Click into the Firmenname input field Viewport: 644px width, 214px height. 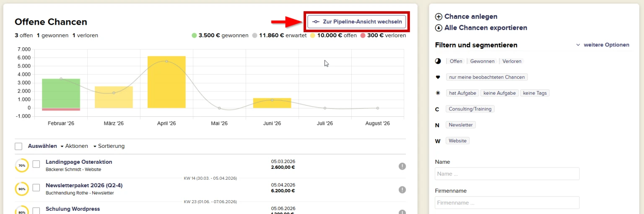(x=507, y=203)
